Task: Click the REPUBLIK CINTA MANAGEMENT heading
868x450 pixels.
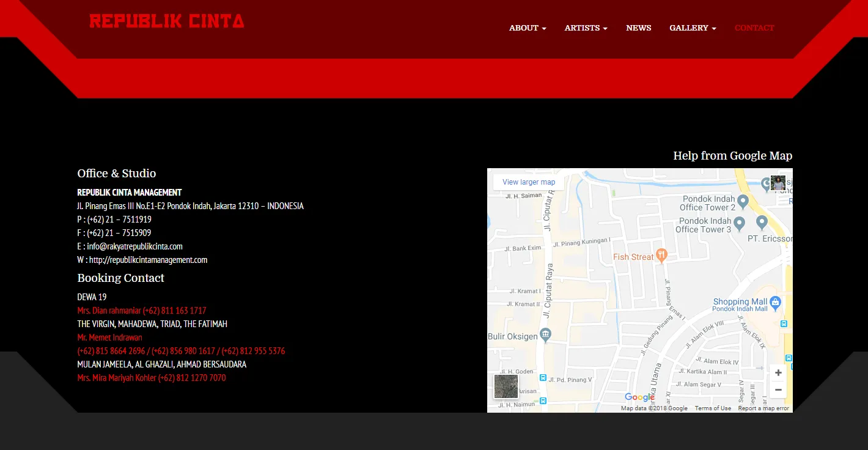Action: [x=130, y=193]
